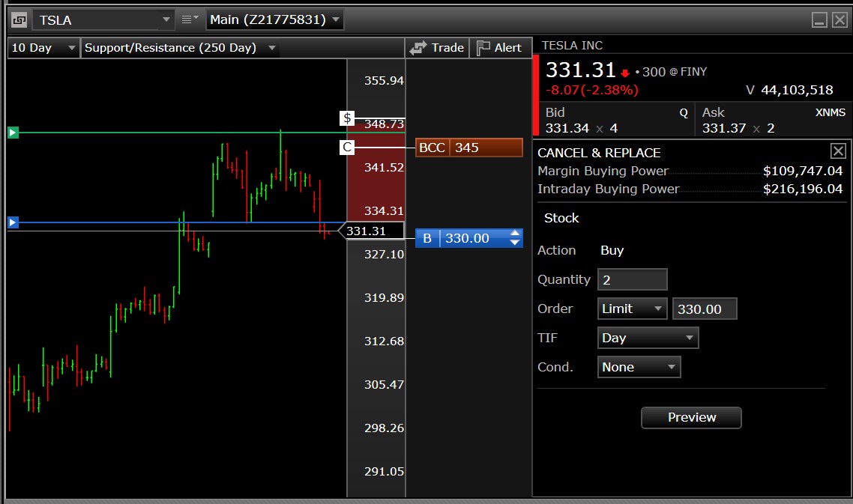Click the volume value 44,103,518
853x504 pixels.
coord(797,91)
